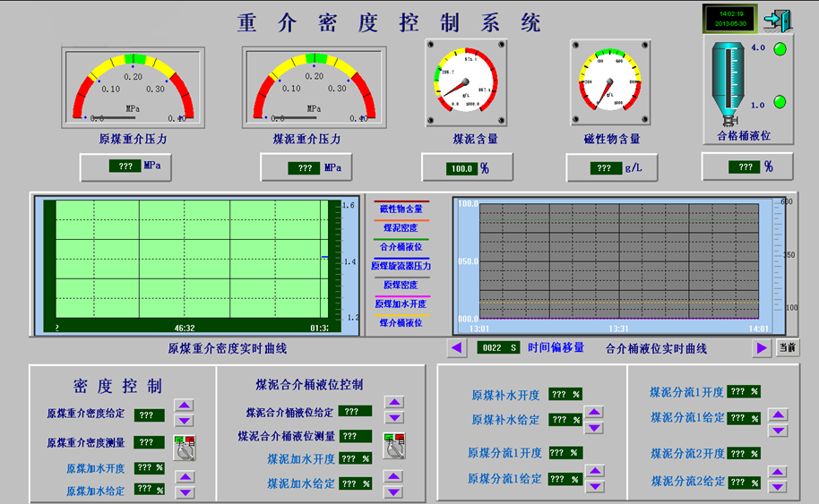This screenshot has height=504, width=819.
Task: Click the 磁性物含量 round dial
Action: 610,82
